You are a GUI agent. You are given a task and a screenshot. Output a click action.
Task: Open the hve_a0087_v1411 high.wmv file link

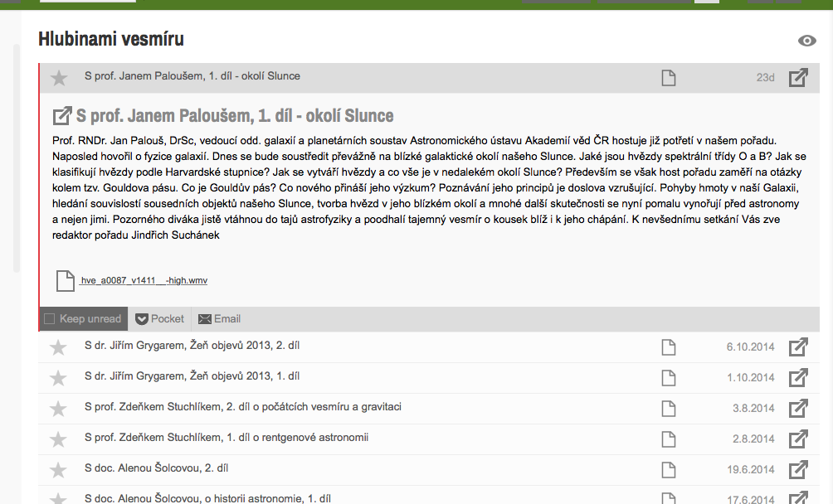tap(144, 281)
